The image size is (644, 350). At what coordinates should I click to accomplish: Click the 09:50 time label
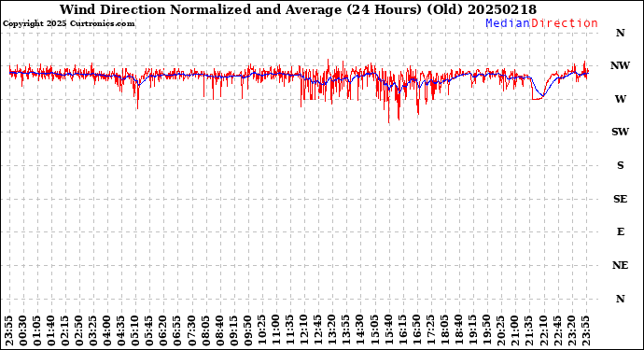click(247, 330)
